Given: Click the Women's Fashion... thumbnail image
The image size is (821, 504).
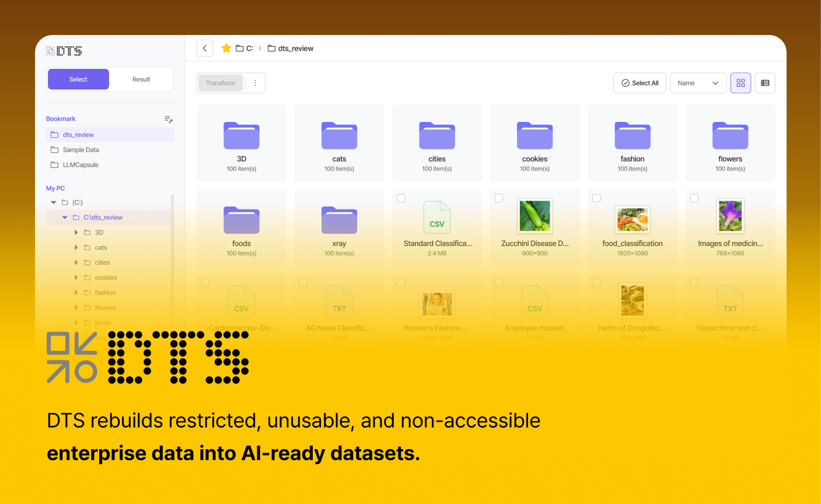Looking at the screenshot, I should (437, 304).
